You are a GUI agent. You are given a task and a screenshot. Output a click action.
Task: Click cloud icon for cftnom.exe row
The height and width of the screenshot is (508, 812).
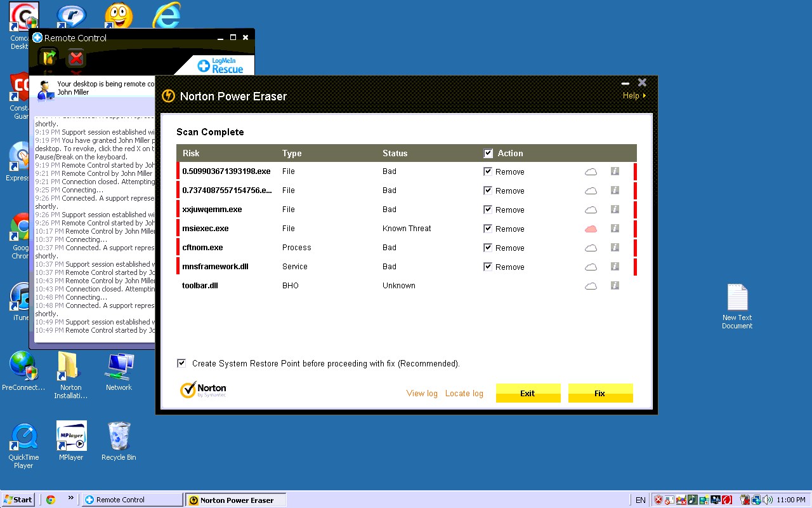(x=591, y=248)
